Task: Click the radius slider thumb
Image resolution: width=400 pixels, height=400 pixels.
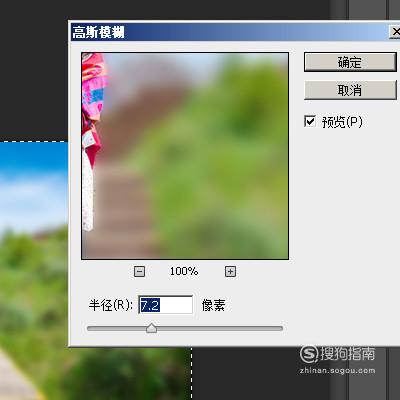Action: (152, 328)
